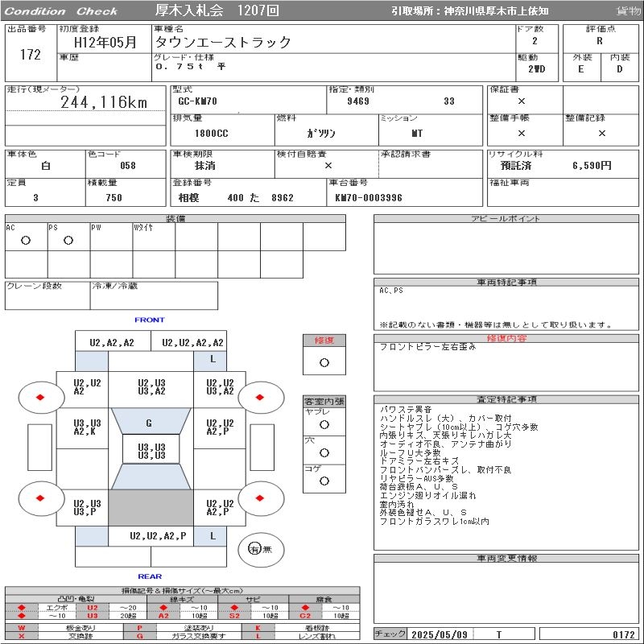Click the 修復内容 section header

(x=507, y=338)
